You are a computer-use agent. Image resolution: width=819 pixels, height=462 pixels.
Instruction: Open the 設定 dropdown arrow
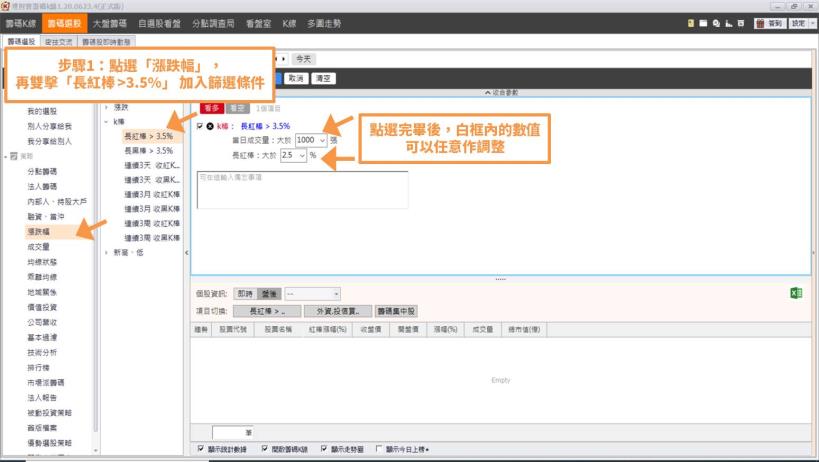tap(812, 23)
